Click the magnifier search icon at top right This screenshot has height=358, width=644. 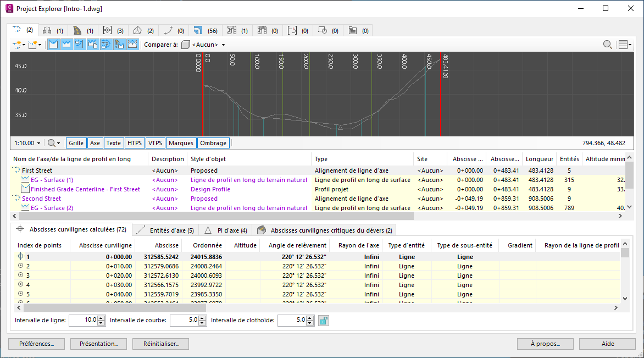coord(607,45)
